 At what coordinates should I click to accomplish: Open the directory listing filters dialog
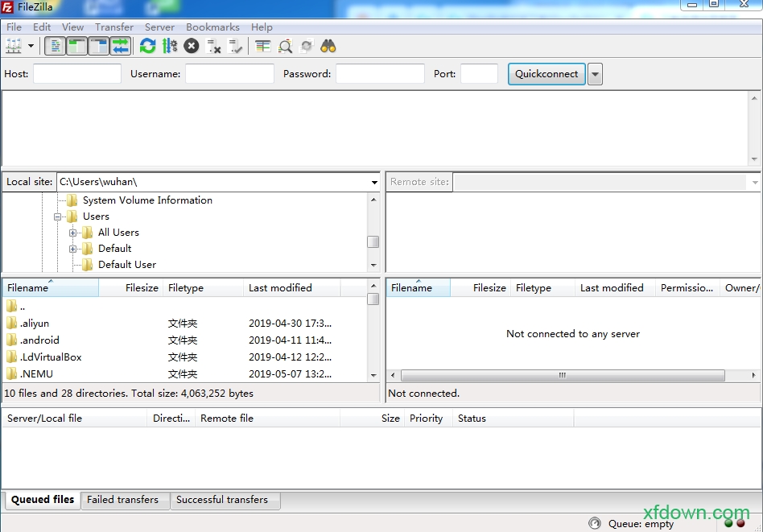coord(263,46)
